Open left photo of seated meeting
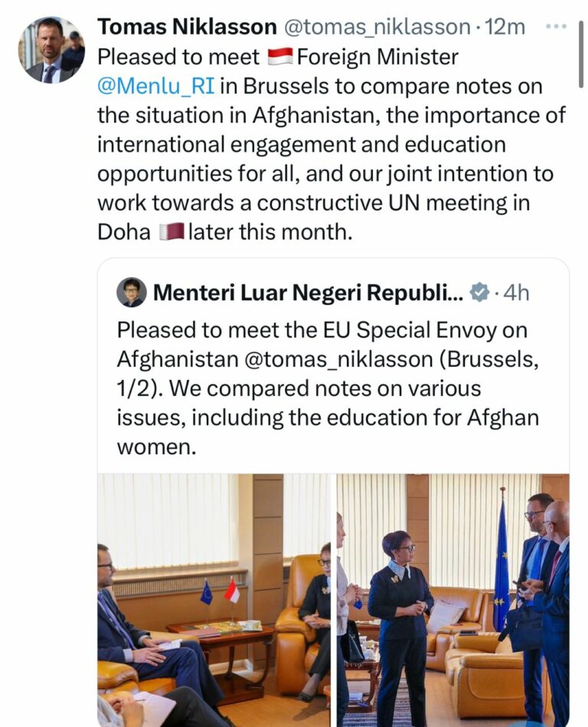This screenshot has height=727, width=588. coord(214,600)
